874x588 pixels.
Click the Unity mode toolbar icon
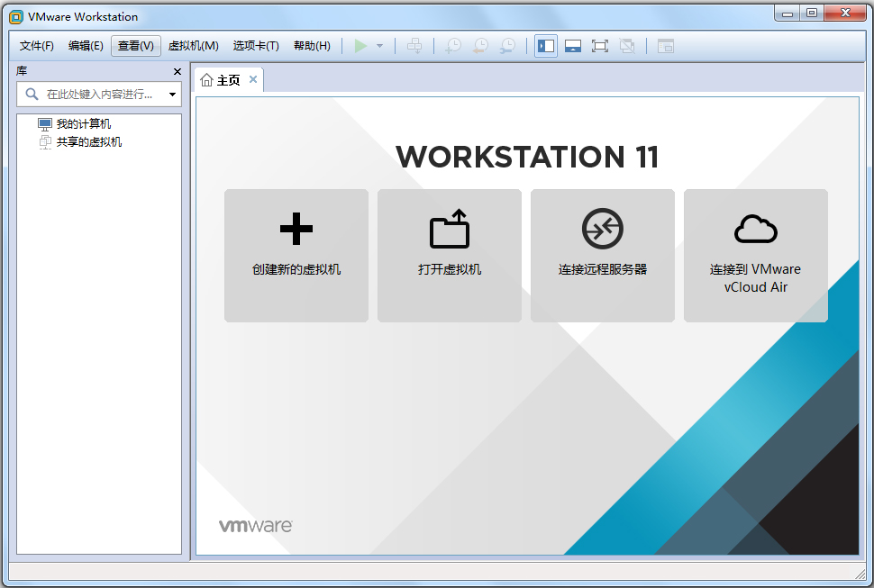(627, 46)
